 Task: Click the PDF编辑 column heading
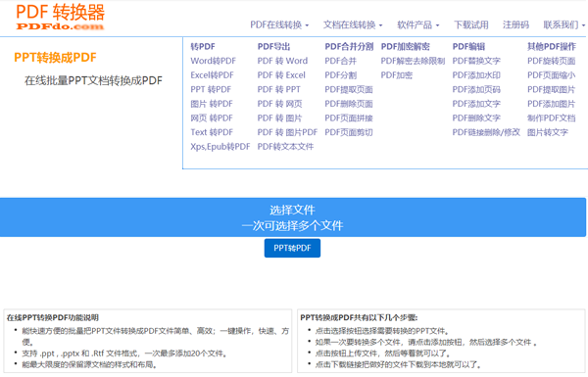coord(468,46)
